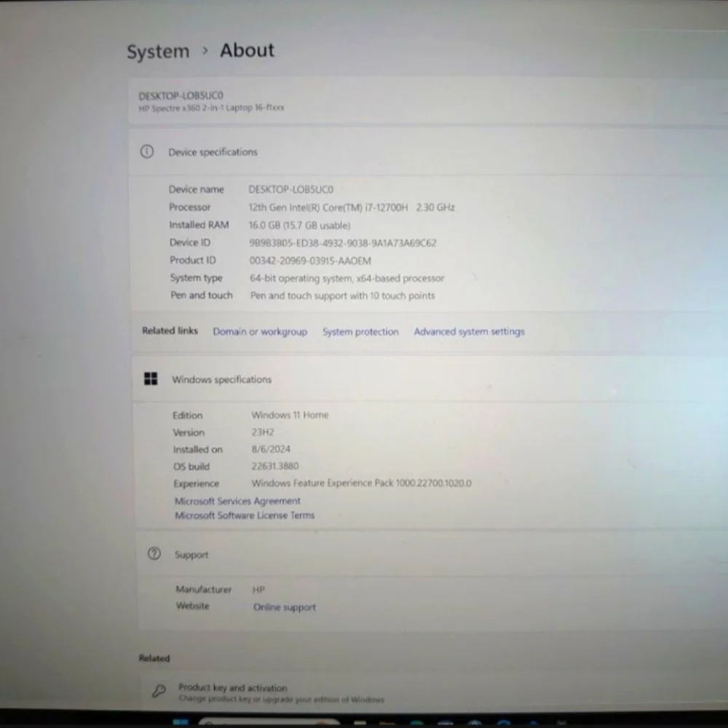Click the Installed RAM label
Screen dimensions: 728x728
pos(199,225)
